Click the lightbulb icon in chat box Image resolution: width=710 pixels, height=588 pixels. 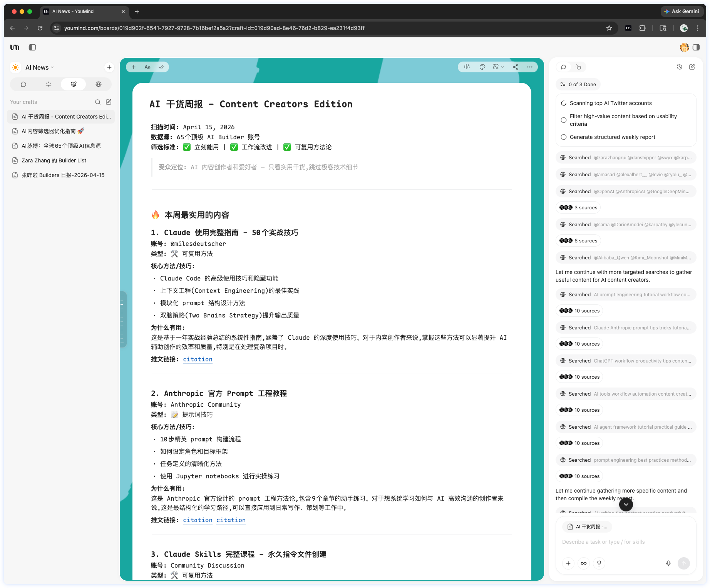pos(599,563)
